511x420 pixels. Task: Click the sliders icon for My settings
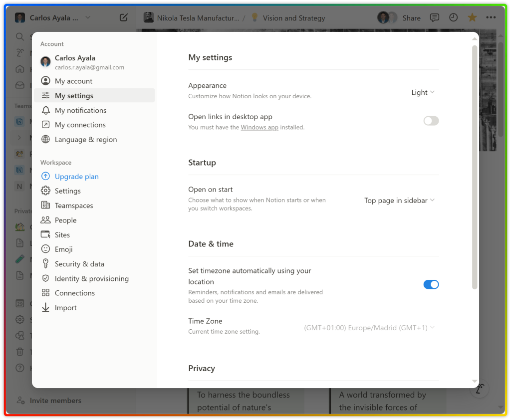point(45,95)
